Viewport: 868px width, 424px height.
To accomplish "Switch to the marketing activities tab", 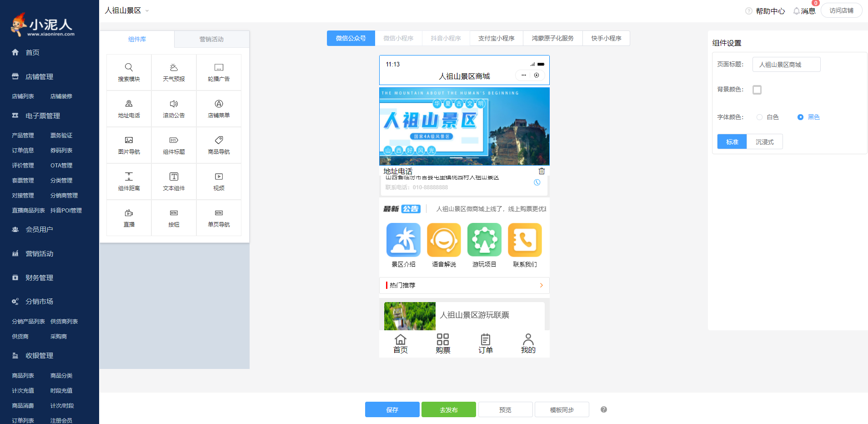I will [211, 40].
